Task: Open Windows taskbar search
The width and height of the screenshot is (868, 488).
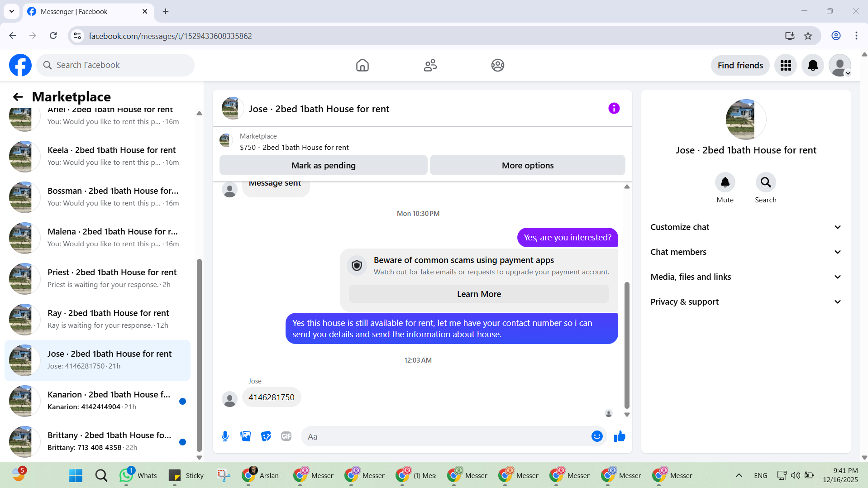Action: (x=101, y=475)
